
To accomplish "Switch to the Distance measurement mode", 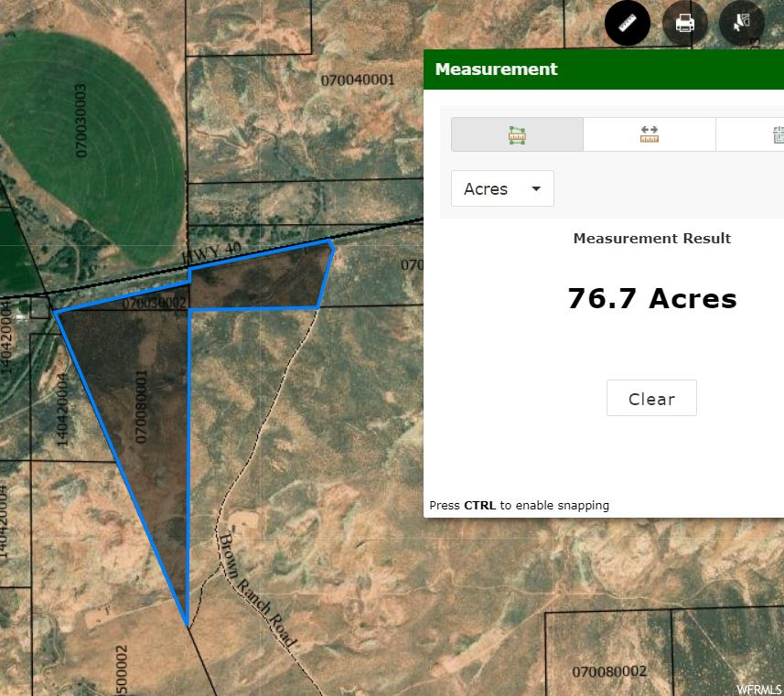I will tap(650, 134).
